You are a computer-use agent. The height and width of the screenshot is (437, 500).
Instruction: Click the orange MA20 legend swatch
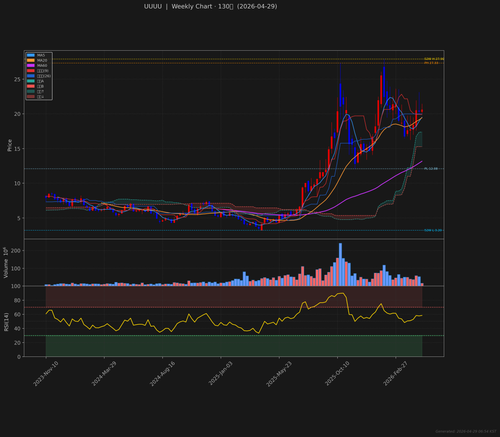31,60
